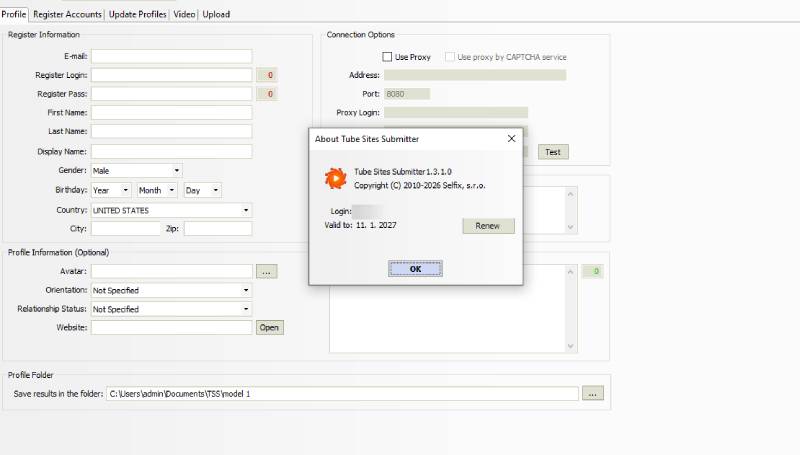The image size is (800, 455).
Task: Close the About Tube Sites Submitter dialog
Action: pos(511,139)
